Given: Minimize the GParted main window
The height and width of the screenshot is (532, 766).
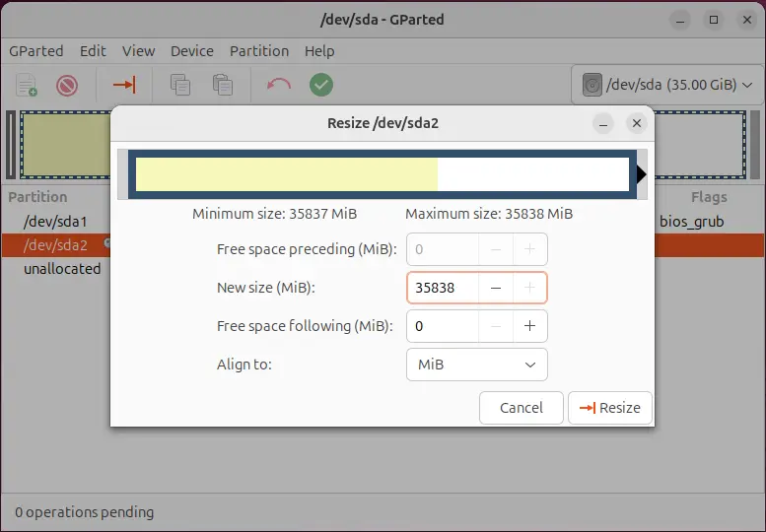Looking at the screenshot, I should 680,20.
